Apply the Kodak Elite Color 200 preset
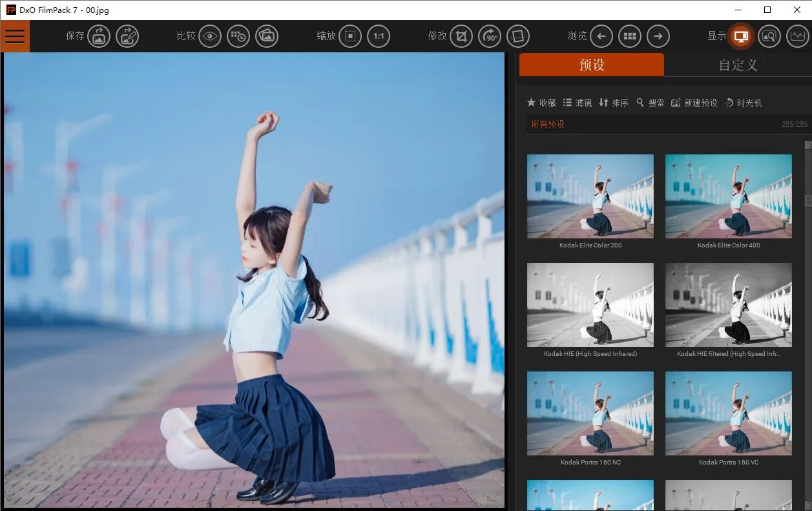Viewport: 812px width, 511px height. point(590,196)
